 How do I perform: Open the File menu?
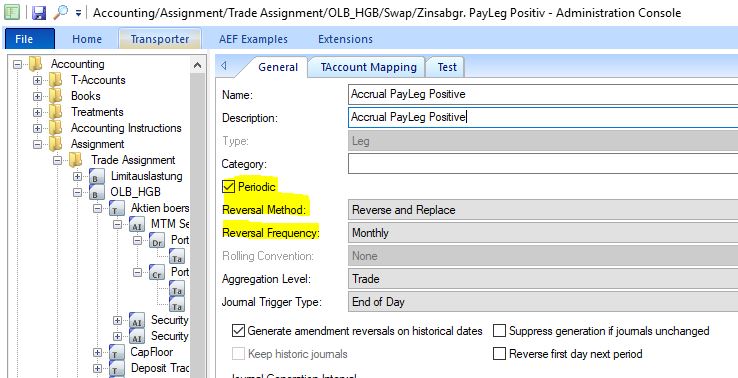pos(30,39)
